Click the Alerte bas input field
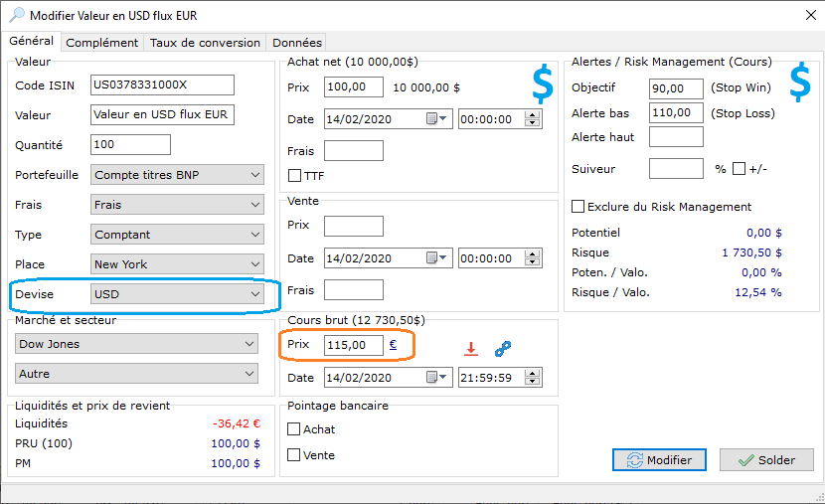This screenshot has height=504, width=825. click(x=676, y=112)
